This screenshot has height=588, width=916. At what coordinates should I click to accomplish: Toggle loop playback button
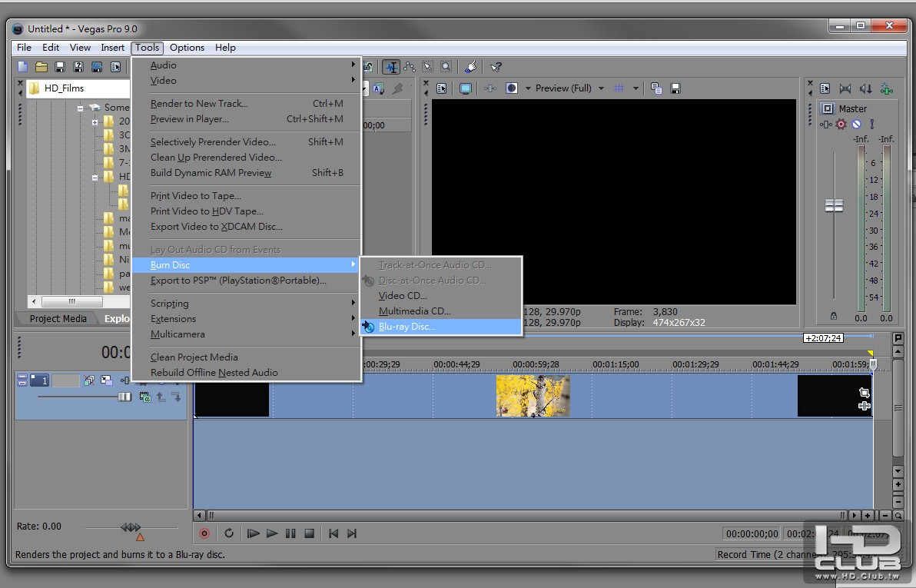click(x=229, y=533)
